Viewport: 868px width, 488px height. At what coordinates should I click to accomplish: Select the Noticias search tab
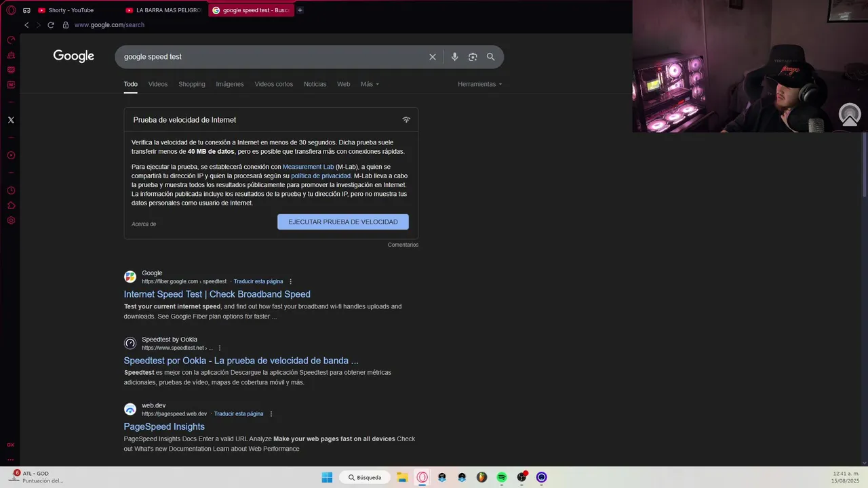click(315, 84)
